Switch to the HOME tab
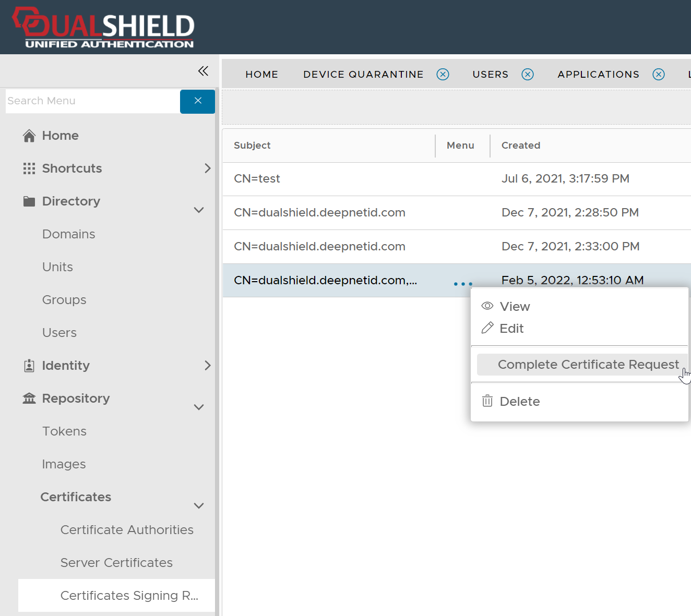The width and height of the screenshot is (691, 616). tap(261, 75)
